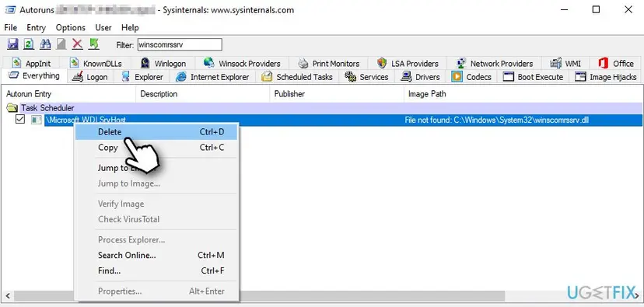Screen dimensions: 644x307
Task: Click the File not found image path text
Action: pos(497,120)
